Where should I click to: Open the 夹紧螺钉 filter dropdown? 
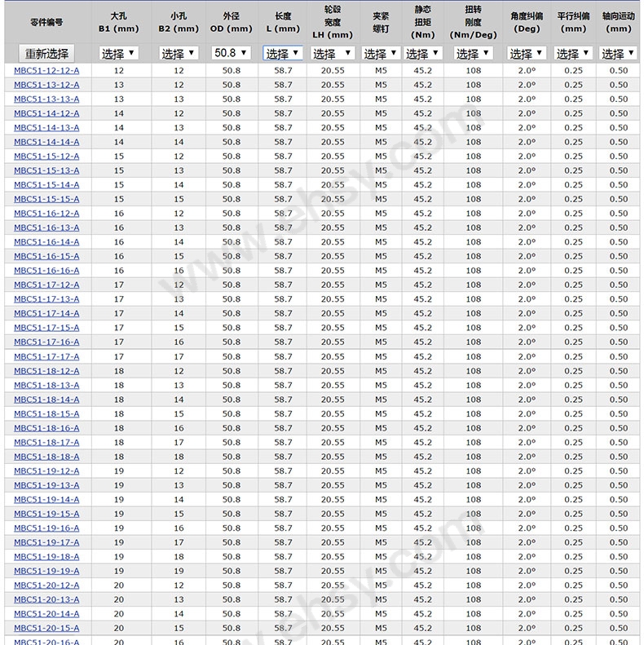[x=381, y=53]
